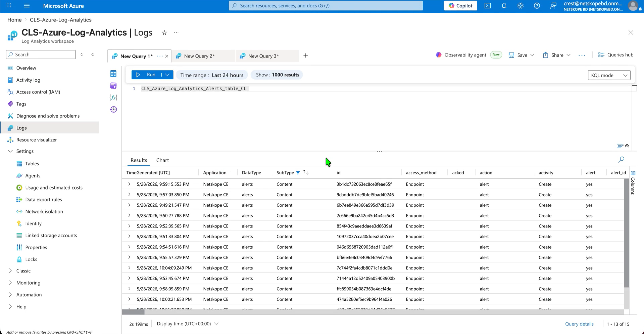Open more options beside the favorite star
The image size is (644, 334).
pos(177,33)
